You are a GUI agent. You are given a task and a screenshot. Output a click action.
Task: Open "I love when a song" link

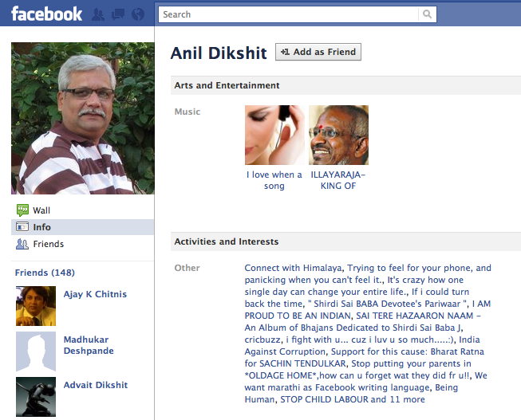tap(274, 180)
